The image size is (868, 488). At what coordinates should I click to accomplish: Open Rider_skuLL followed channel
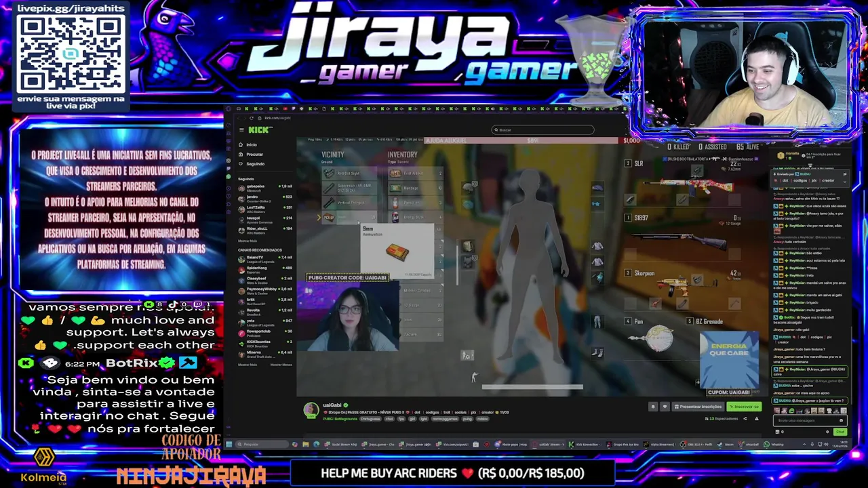(x=266, y=230)
